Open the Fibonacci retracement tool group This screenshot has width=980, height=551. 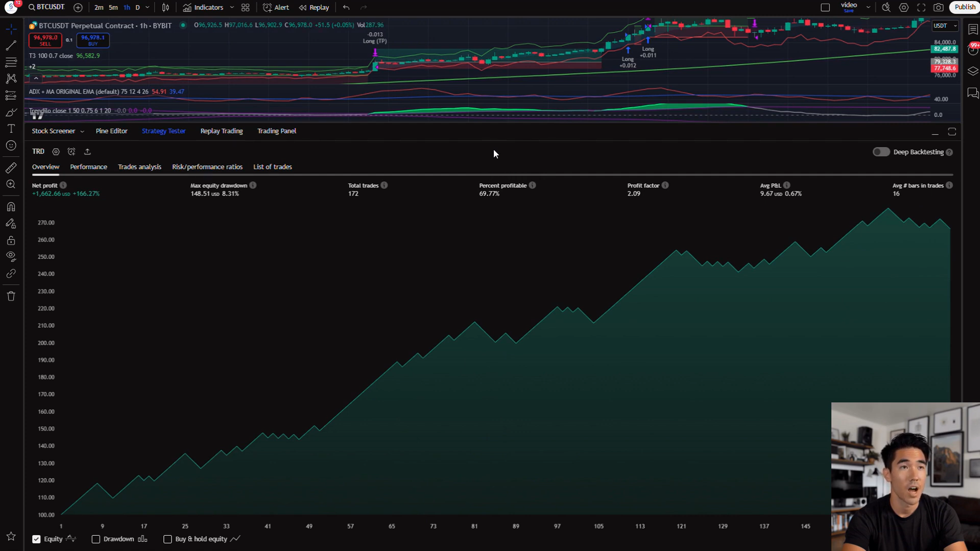(11, 62)
